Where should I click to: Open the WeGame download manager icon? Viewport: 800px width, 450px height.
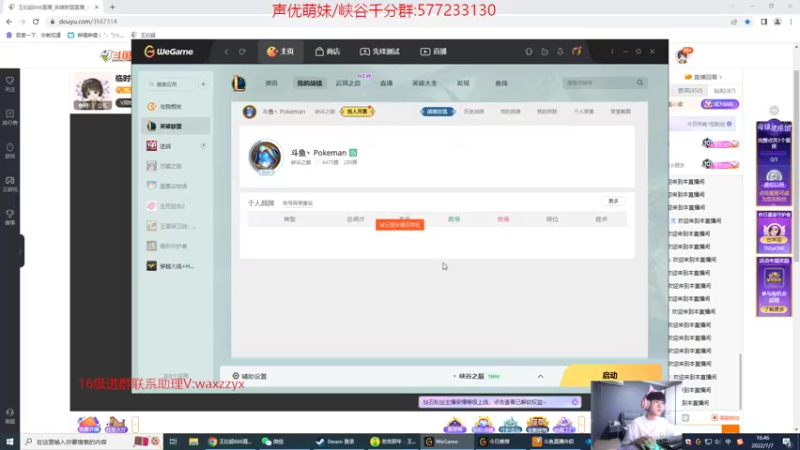pyautogui.click(x=560, y=52)
